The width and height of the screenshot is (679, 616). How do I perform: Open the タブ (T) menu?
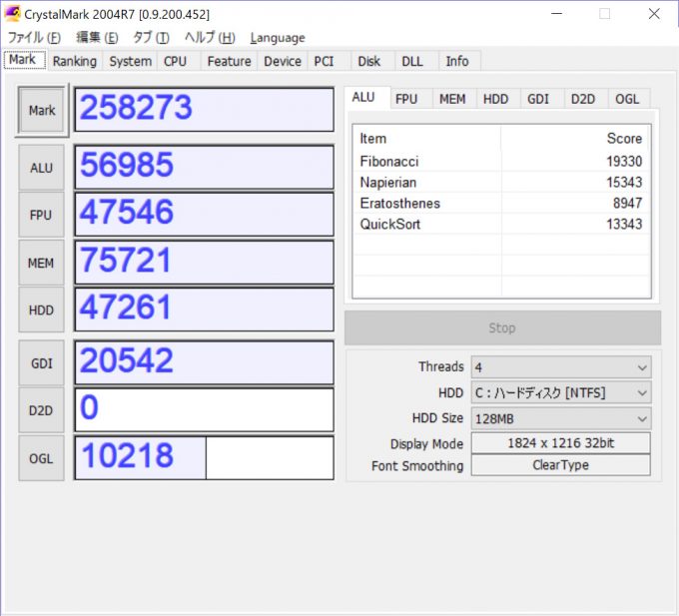[x=151, y=38]
